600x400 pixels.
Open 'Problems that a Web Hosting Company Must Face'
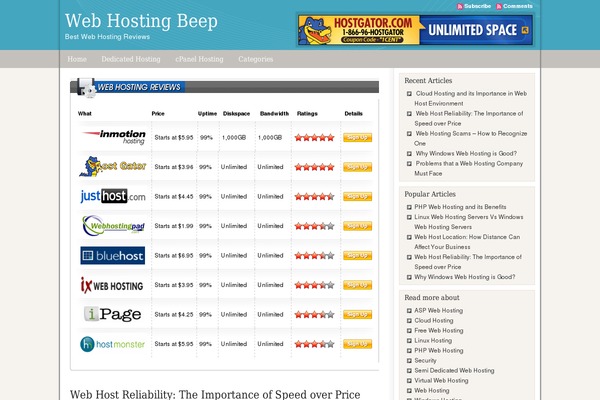[x=469, y=168]
